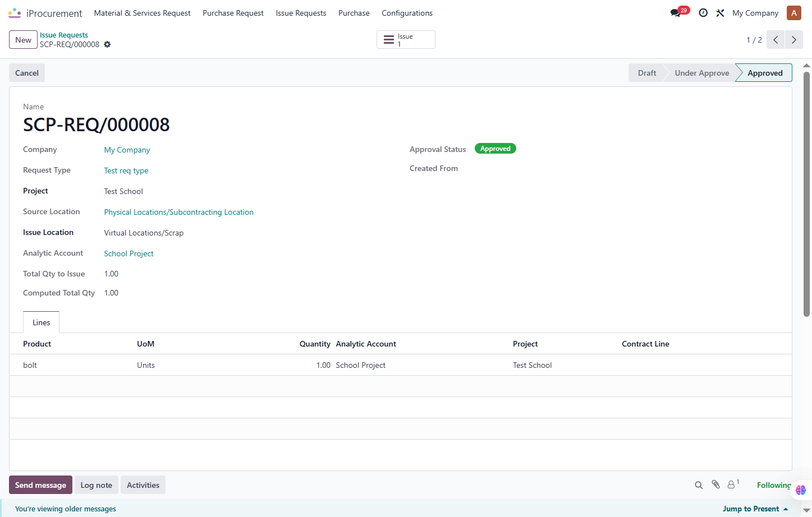Attach a file with the paperclip icon
The image size is (812, 517).
click(x=716, y=484)
